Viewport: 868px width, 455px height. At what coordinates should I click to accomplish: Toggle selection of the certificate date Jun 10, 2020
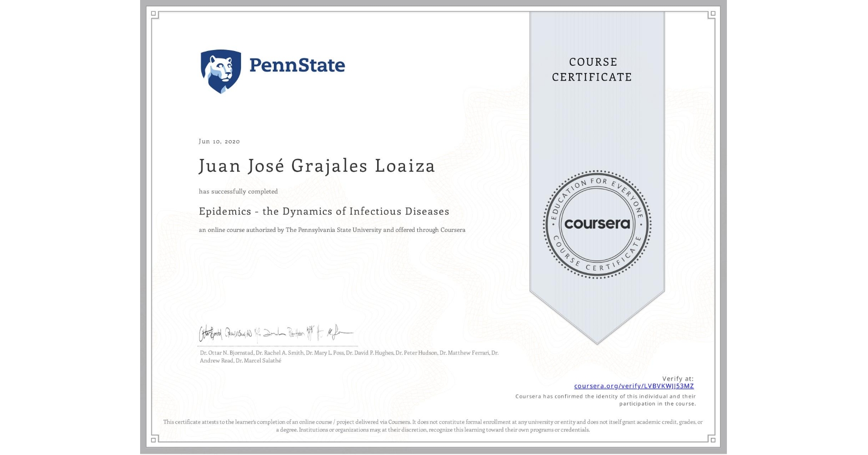coord(218,141)
